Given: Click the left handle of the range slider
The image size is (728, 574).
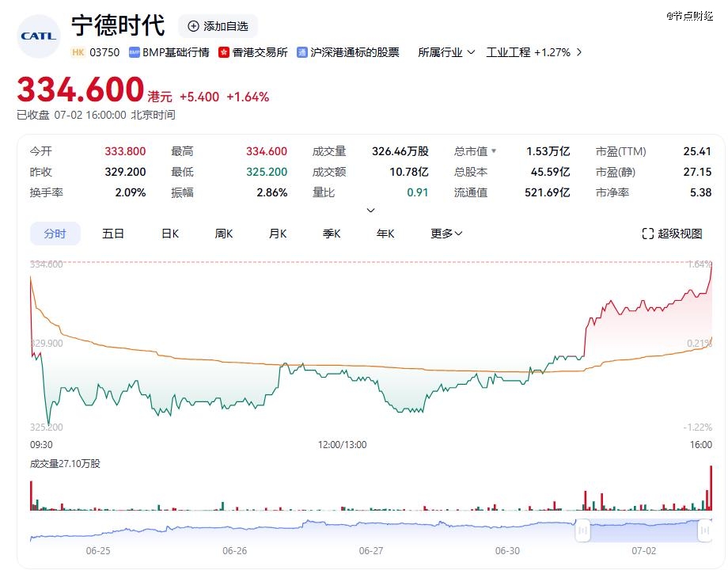Looking at the screenshot, I should [x=582, y=530].
